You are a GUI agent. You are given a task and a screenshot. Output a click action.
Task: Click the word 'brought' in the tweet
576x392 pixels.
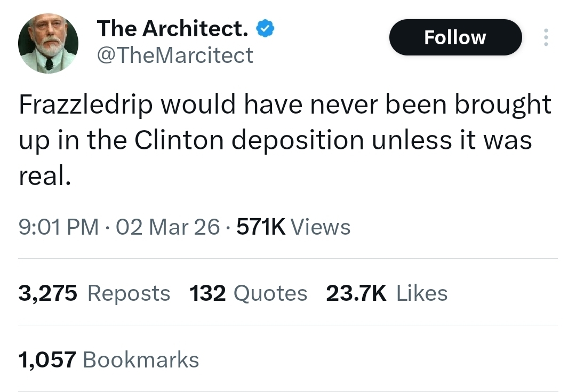pyautogui.click(x=503, y=105)
